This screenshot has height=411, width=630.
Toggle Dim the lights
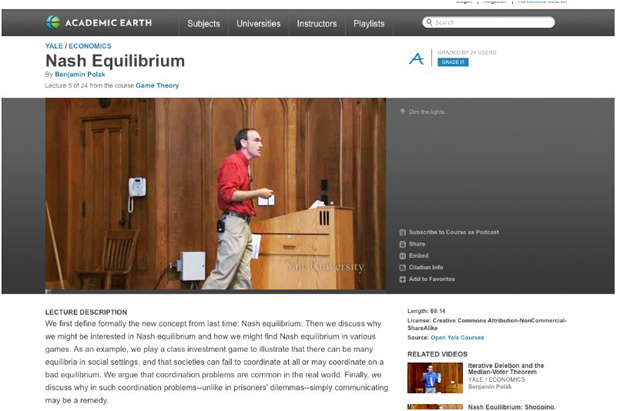point(426,112)
